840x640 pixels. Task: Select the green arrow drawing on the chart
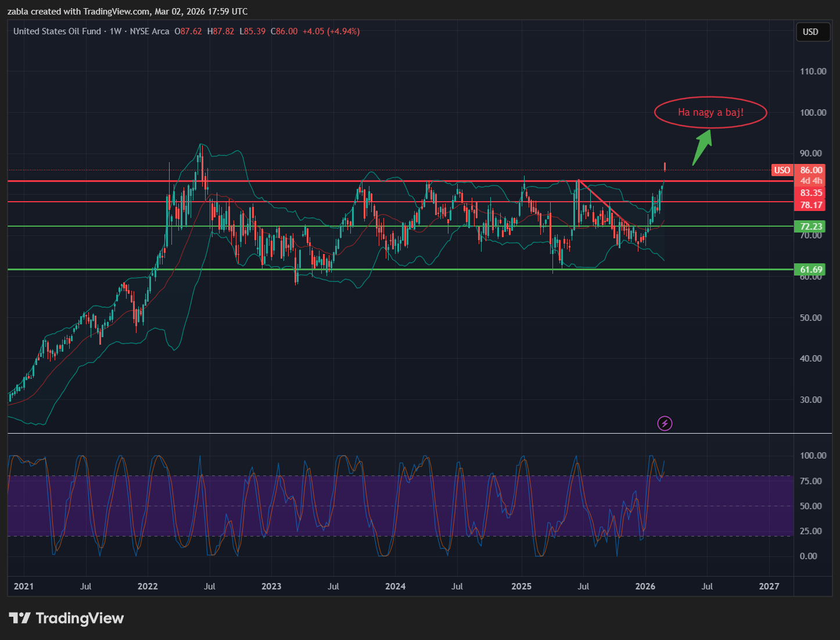point(702,148)
